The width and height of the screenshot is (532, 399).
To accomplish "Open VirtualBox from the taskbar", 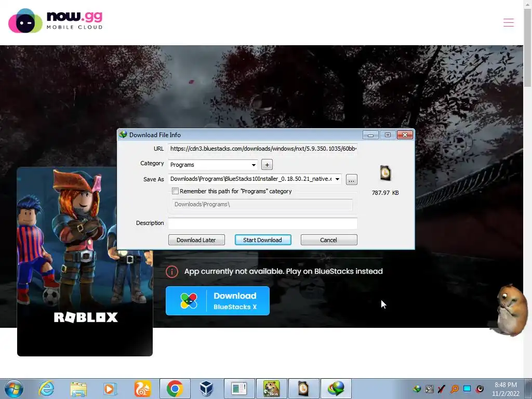I will [x=206, y=389].
